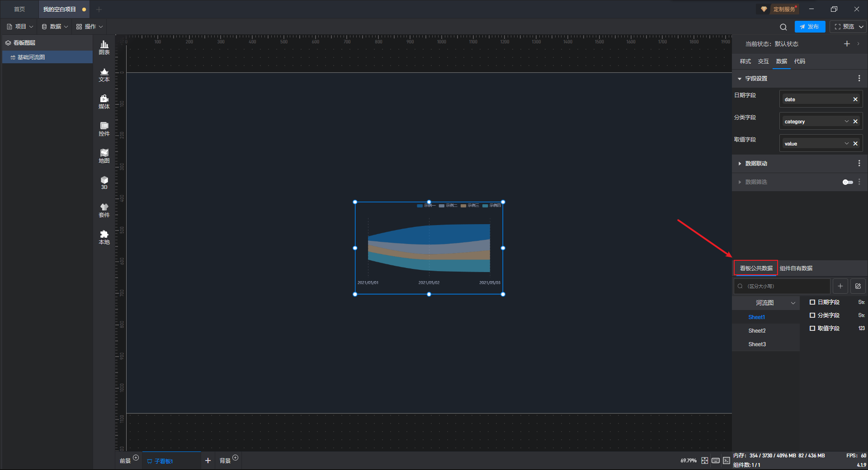Viewport: 868px width, 470px height.
Task: Select the river chart on canvas
Action: click(x=429, y=248)
